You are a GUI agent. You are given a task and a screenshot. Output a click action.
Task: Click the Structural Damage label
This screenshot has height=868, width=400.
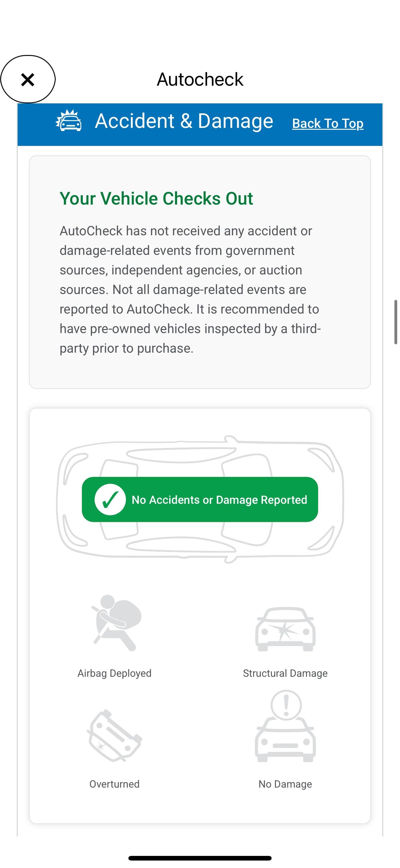[x=285, y=673]
